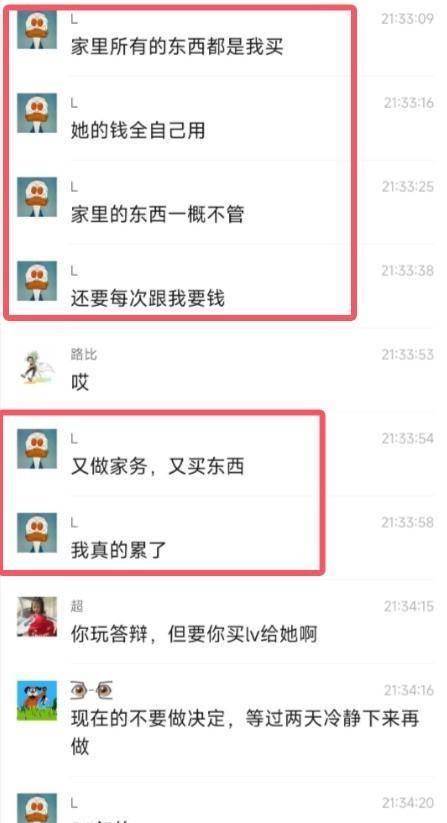Click the cartoon dog avatar

[x=37, y=701]
